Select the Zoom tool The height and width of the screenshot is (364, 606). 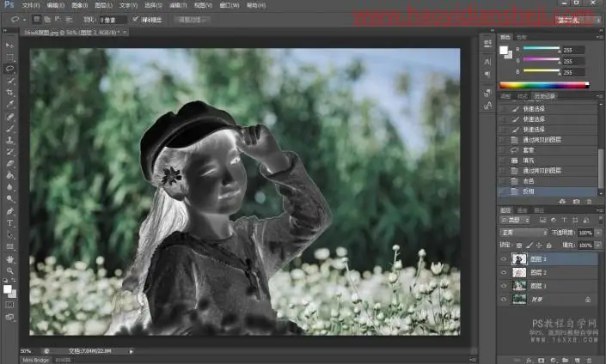9,270
